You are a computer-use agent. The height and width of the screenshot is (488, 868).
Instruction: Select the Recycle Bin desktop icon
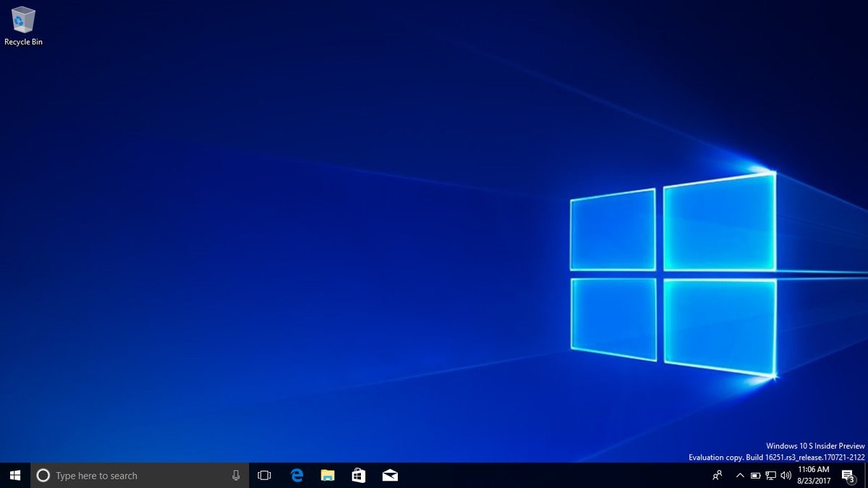point(23,25)
